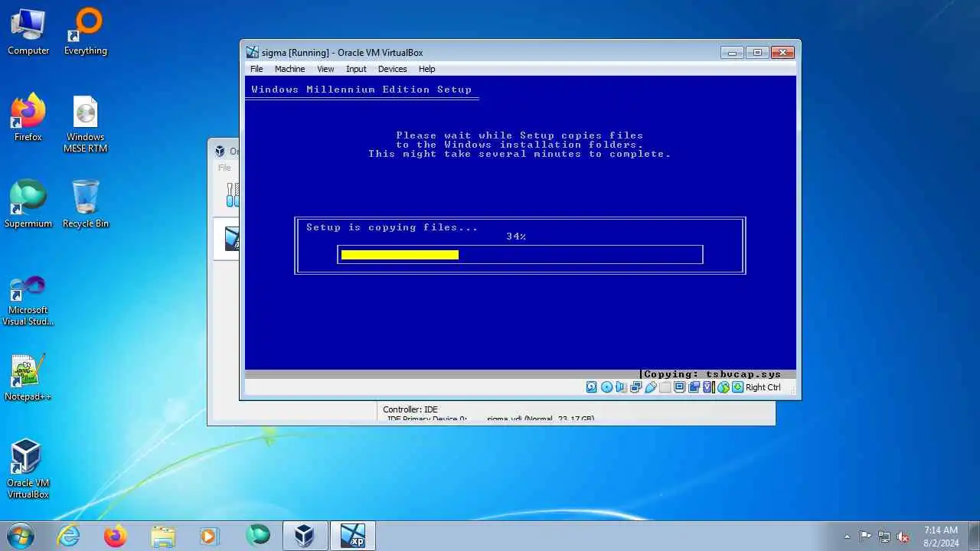Screen dimensions: 980x551
Task: Click the VirtualBox icon in sigma title bar
Action: click(x=252, y=53)
